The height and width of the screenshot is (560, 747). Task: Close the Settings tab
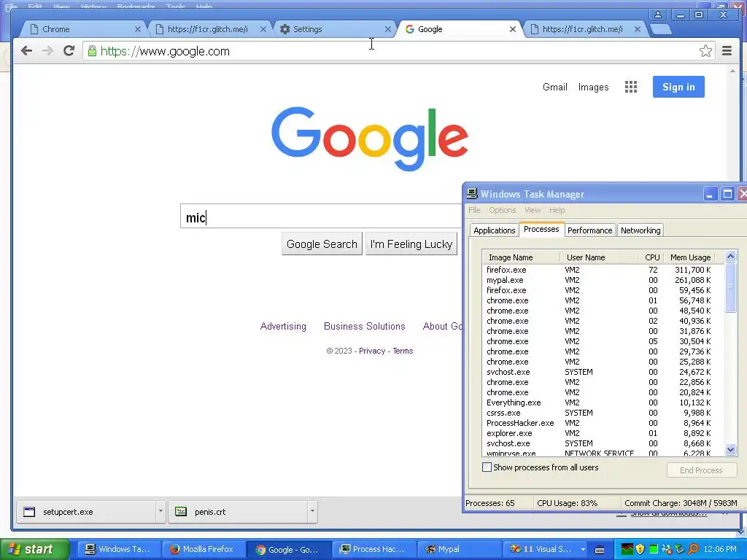[x=388, y=29]
